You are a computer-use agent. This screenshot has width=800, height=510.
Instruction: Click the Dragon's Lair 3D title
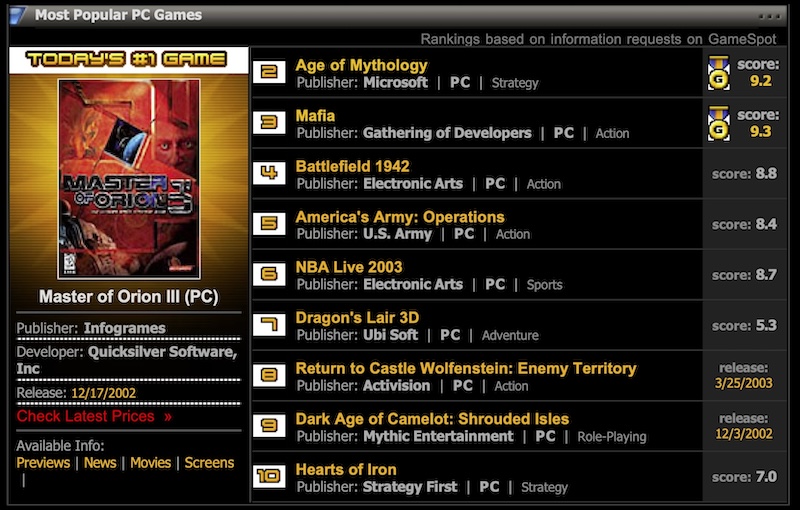[357, 318]
